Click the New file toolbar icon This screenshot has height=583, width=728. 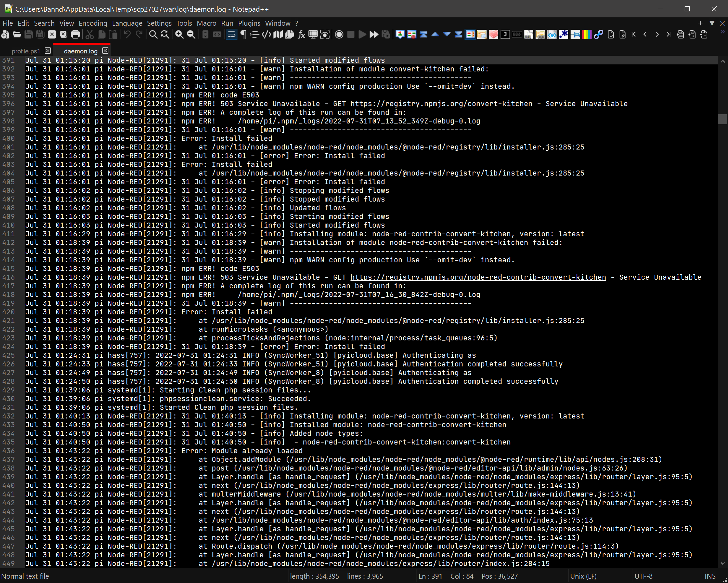click(5, 34)
